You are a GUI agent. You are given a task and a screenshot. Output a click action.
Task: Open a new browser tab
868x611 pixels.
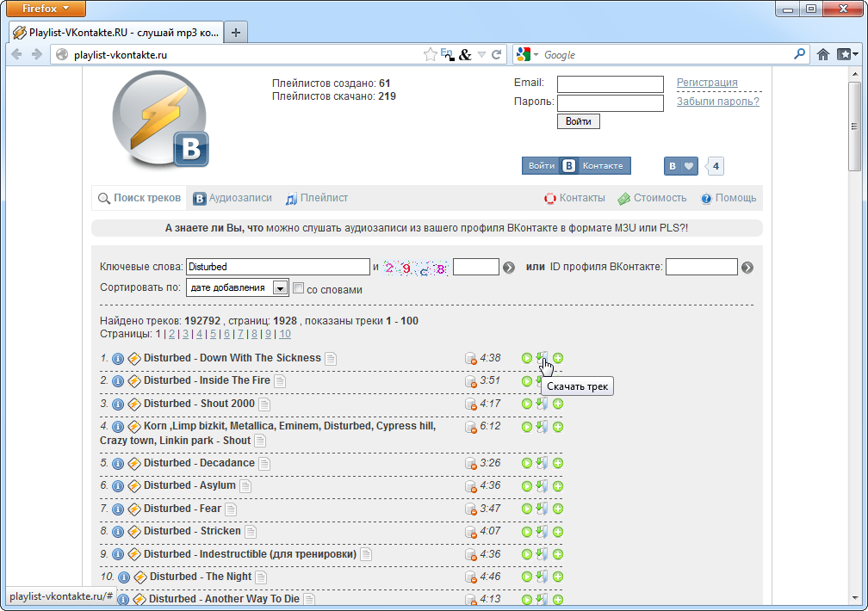[x=236, y=33]
